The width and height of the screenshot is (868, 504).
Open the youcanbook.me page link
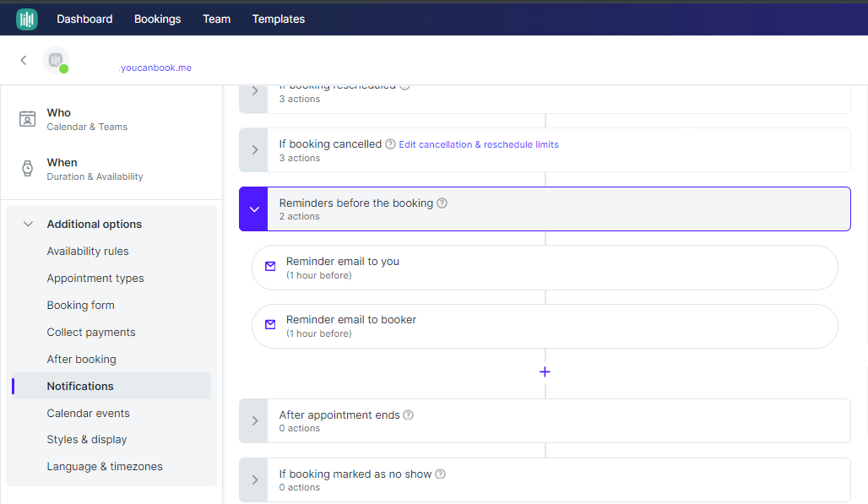[156, 68]
